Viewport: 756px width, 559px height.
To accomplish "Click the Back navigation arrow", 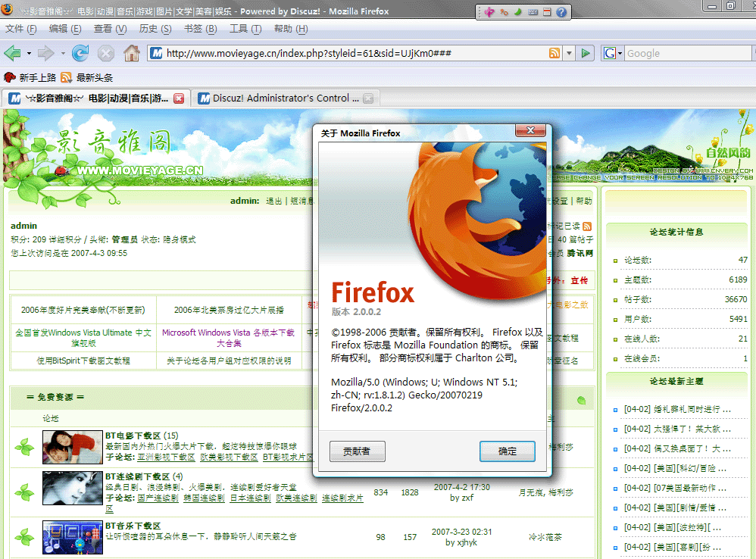I will tap(12, 52).
